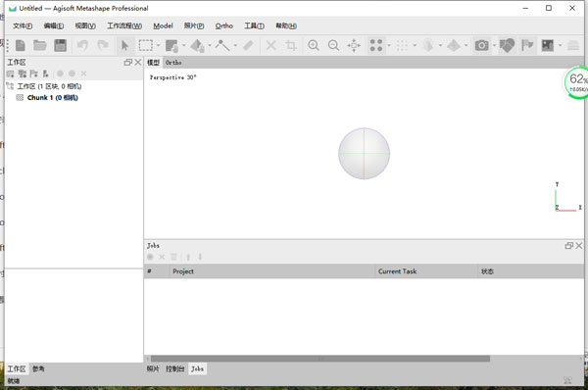Click the Add marker flag icon in workspace toolbar

tap(33, 73)
